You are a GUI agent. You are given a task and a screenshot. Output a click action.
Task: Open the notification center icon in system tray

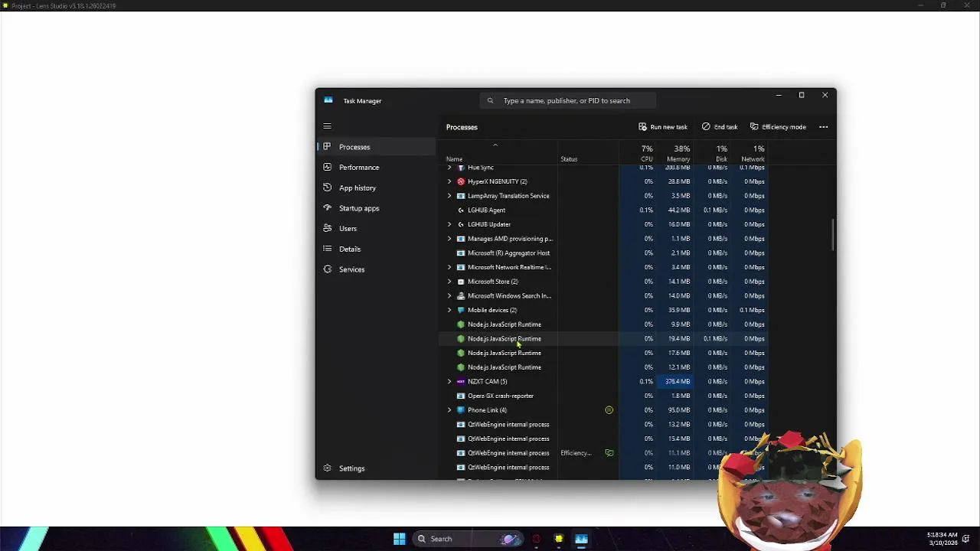pos(966,539)
